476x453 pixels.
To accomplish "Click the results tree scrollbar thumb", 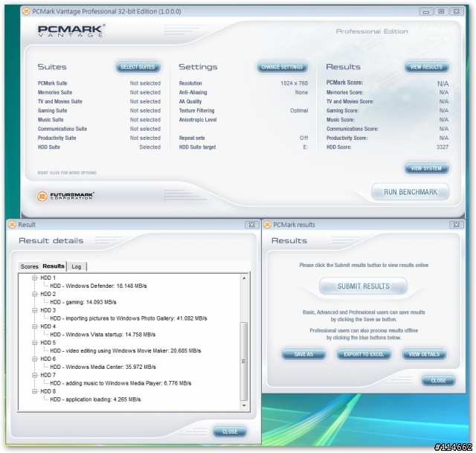I will (244, 362).
